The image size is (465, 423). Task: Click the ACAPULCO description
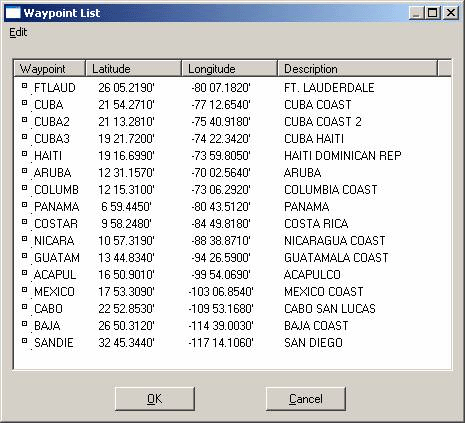[312, 275]
